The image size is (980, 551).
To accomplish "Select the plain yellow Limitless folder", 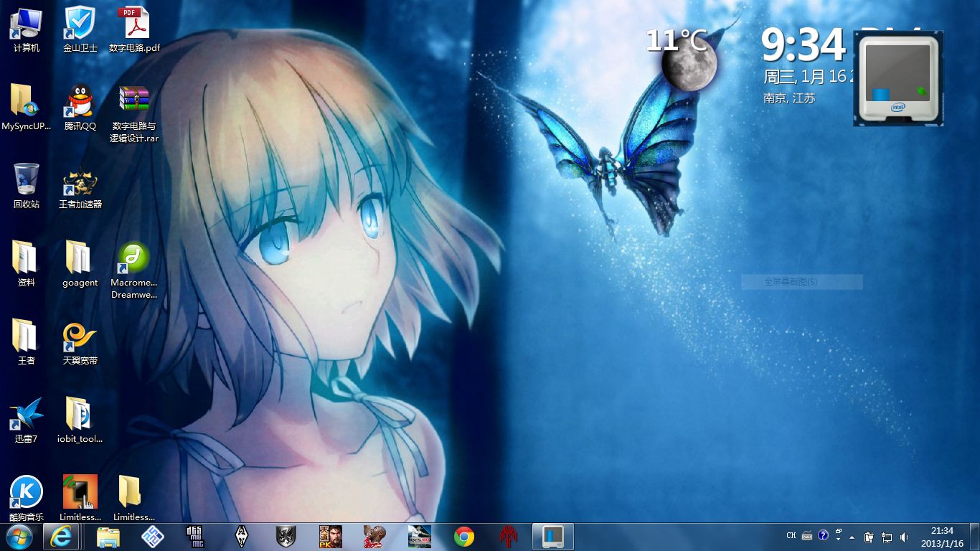I will [134, 498].
